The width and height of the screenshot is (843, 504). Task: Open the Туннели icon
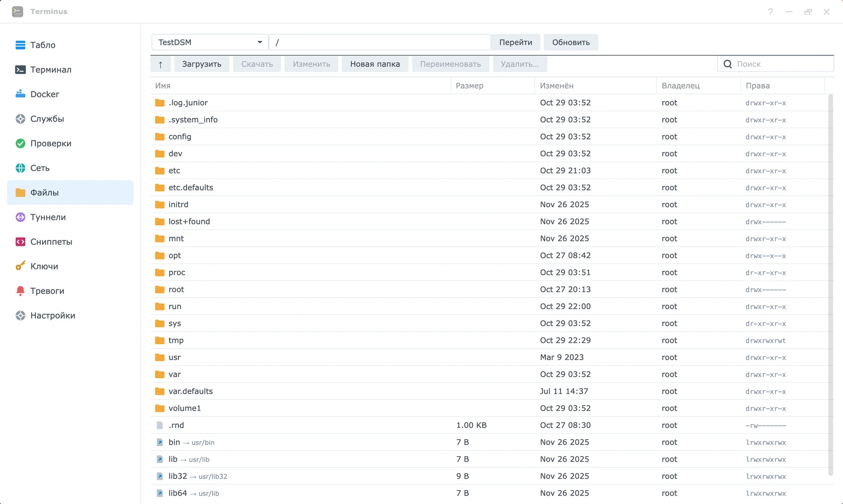[x=20, y=217]
